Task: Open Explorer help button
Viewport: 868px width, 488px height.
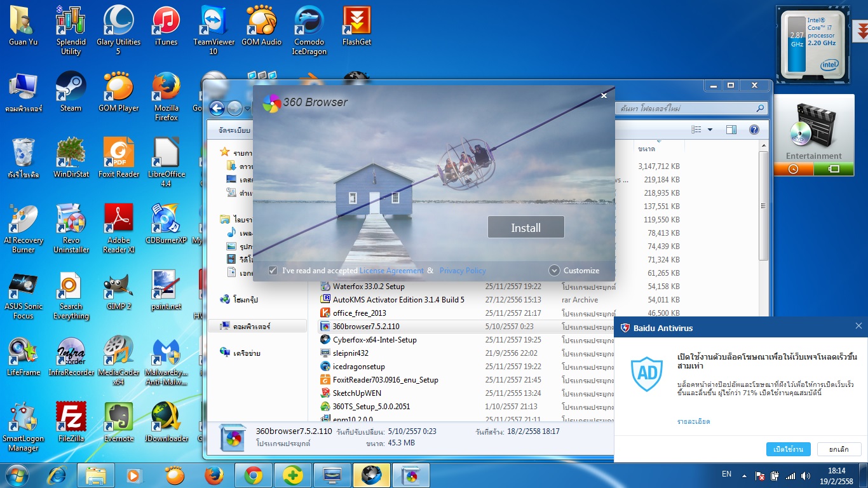Action: point(754,130)
